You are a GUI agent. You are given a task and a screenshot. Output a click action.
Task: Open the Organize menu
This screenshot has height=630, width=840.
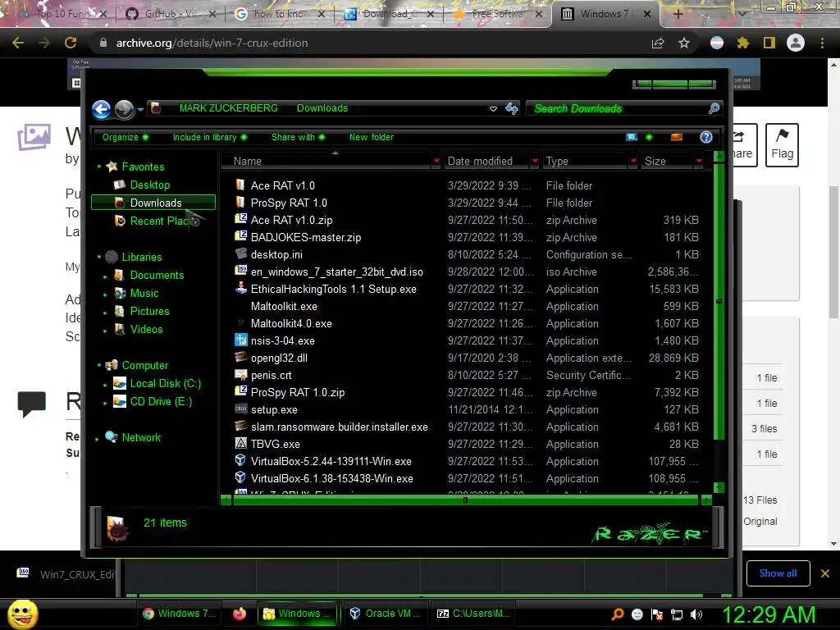[126, 137]
